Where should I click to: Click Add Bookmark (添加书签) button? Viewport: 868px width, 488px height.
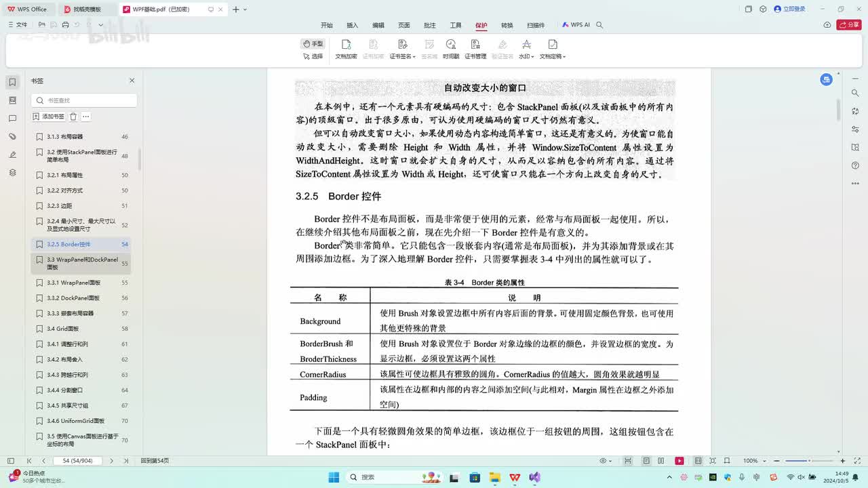point(49,117)
